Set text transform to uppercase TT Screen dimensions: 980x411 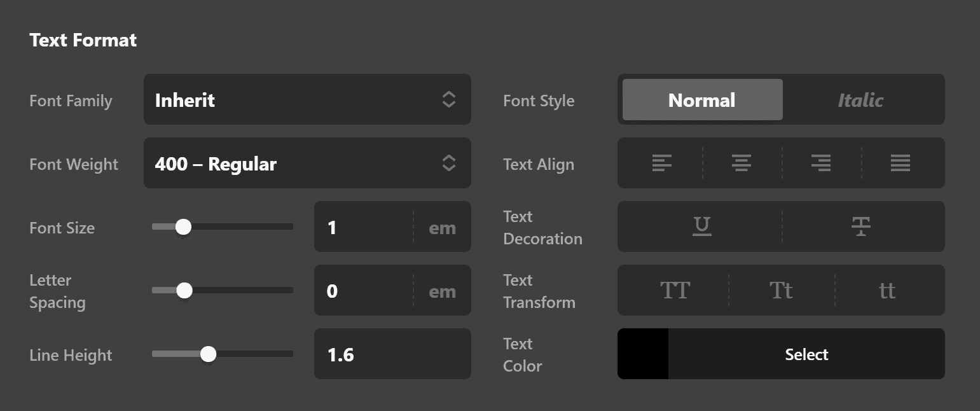tap(675, 290)
